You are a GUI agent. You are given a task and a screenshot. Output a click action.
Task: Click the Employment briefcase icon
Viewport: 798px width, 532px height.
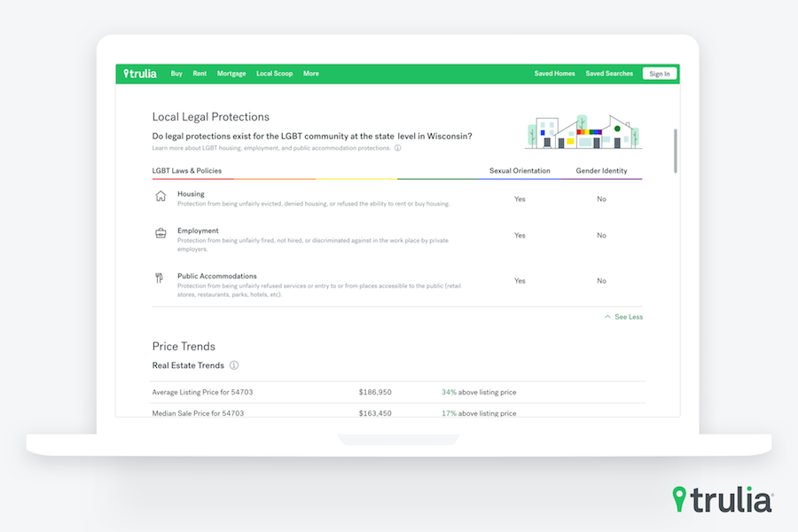point(160,233)
